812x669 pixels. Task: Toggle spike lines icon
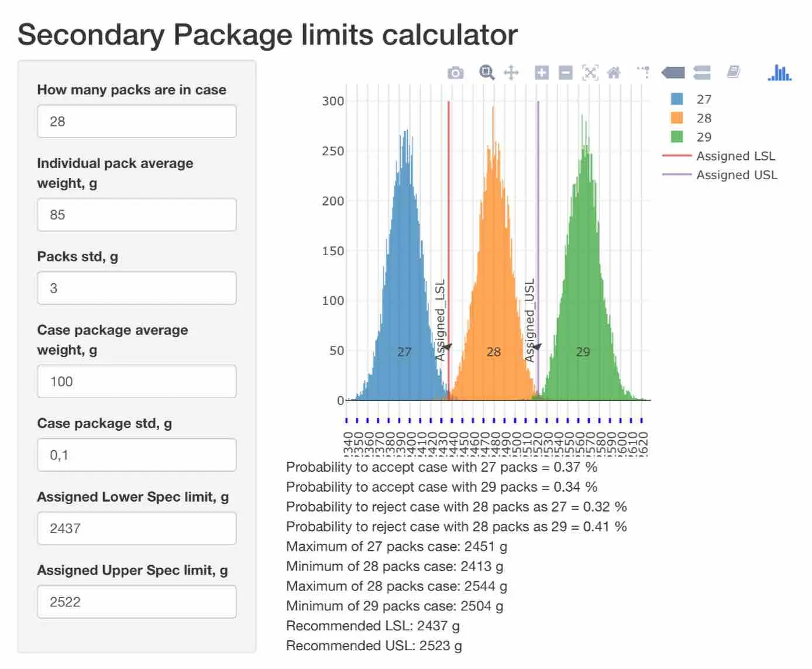(644, 73)
